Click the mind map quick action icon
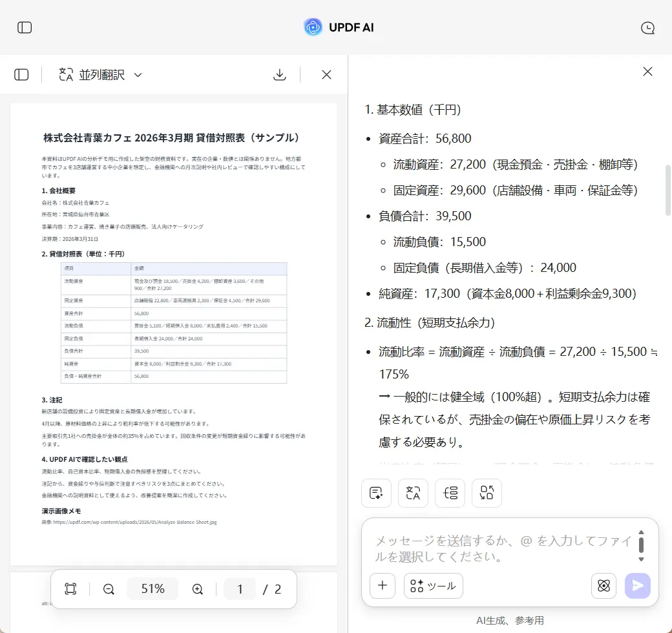672x633 pixels. click(450, 493)
